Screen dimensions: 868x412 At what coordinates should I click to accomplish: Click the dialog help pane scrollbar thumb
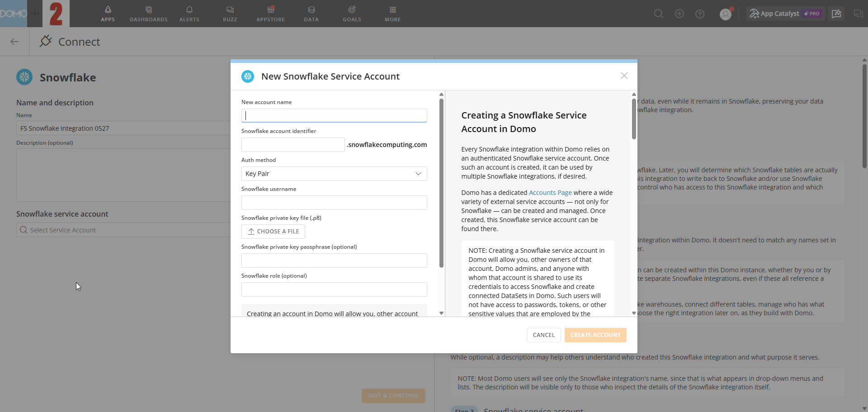[634, 119]
